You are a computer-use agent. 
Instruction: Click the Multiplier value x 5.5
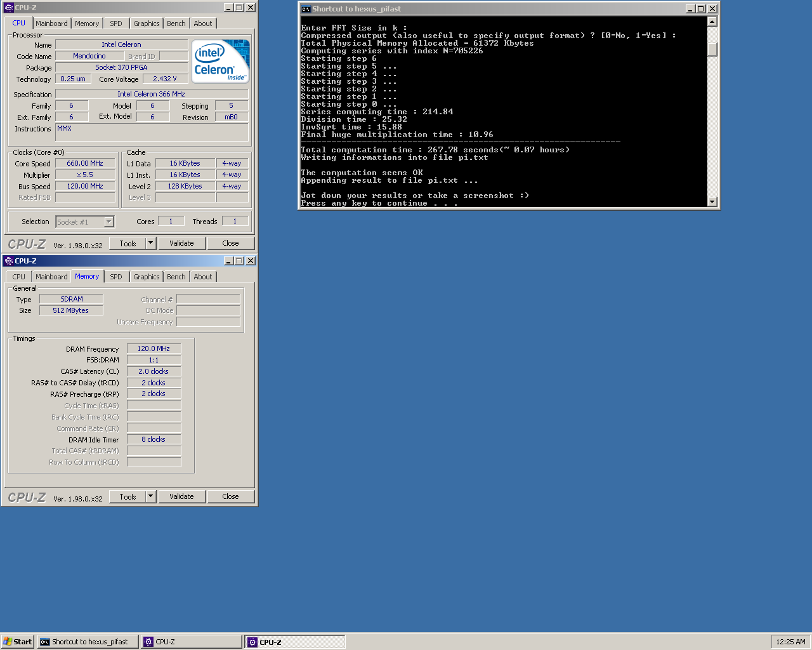[x=85, y=175]
